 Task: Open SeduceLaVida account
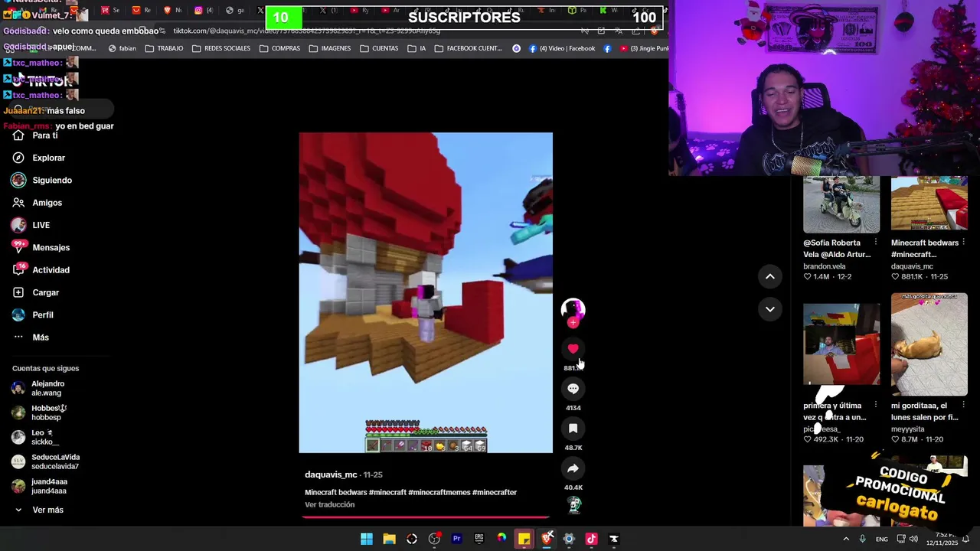tap(46, 461)
